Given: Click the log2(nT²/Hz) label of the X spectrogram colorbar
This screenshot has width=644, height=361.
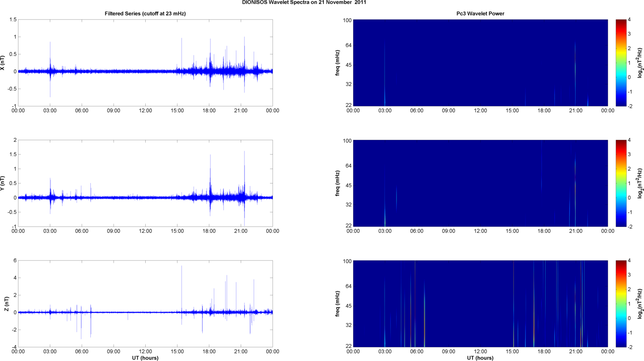Looking at the screenshot, I should click(640, 63).
